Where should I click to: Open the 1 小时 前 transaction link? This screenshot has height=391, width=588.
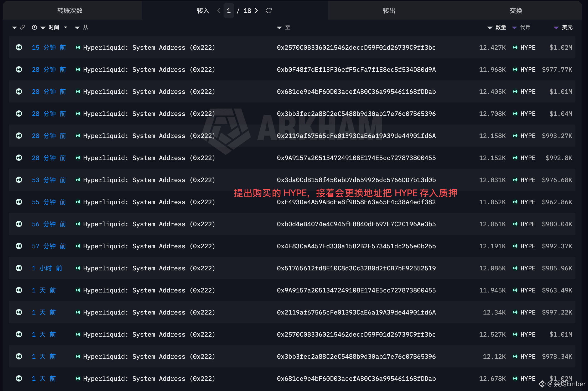click(x=47, y=268)
